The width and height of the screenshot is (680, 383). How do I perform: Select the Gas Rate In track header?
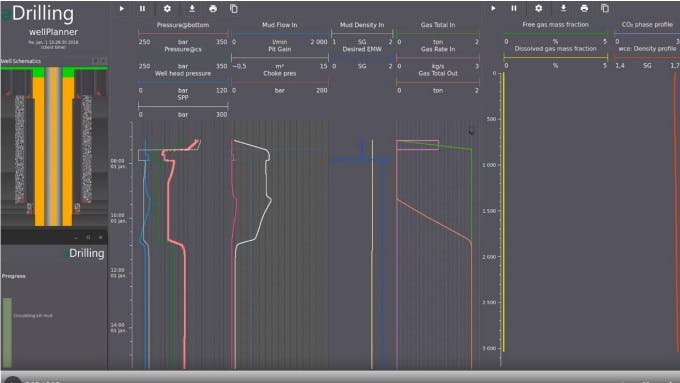point(438,49)
